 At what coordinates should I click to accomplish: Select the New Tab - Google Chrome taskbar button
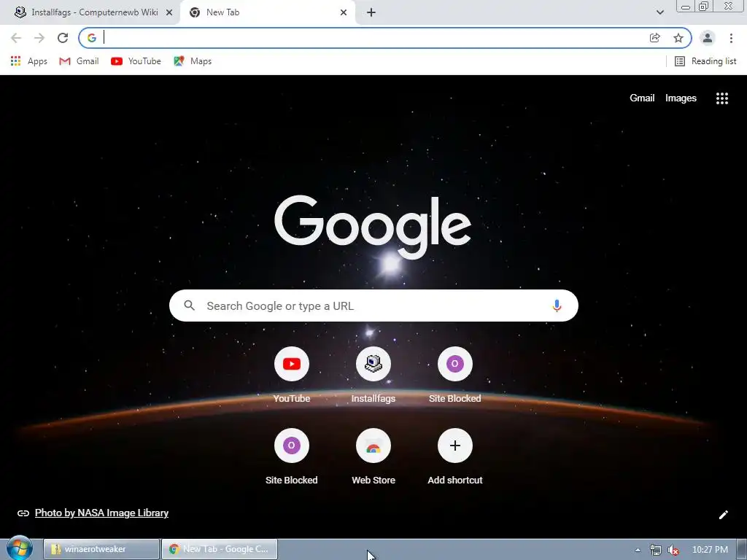219,549
